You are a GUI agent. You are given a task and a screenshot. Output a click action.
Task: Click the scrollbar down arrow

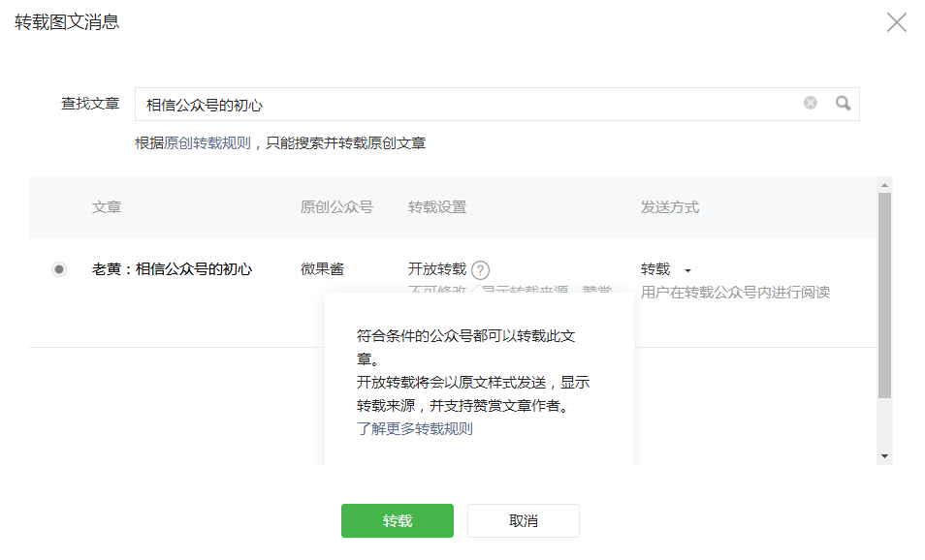click(884, 456)
